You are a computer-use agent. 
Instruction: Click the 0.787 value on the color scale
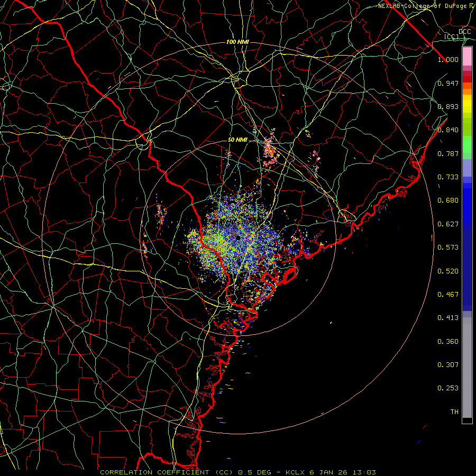click(x=448, y=153)
